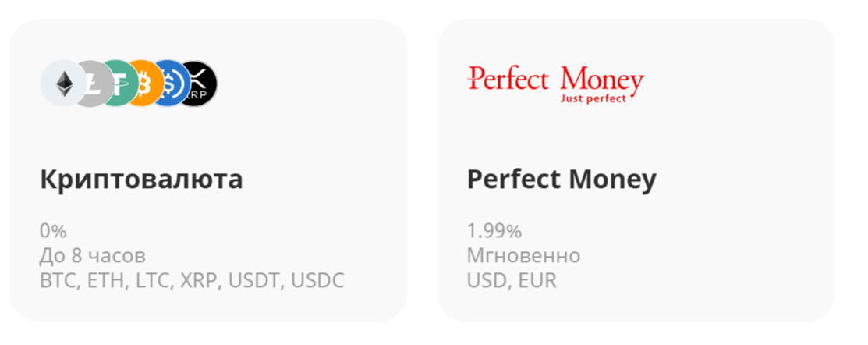
Task: Click the red Perfect Money logo
Action: (555, 84)
